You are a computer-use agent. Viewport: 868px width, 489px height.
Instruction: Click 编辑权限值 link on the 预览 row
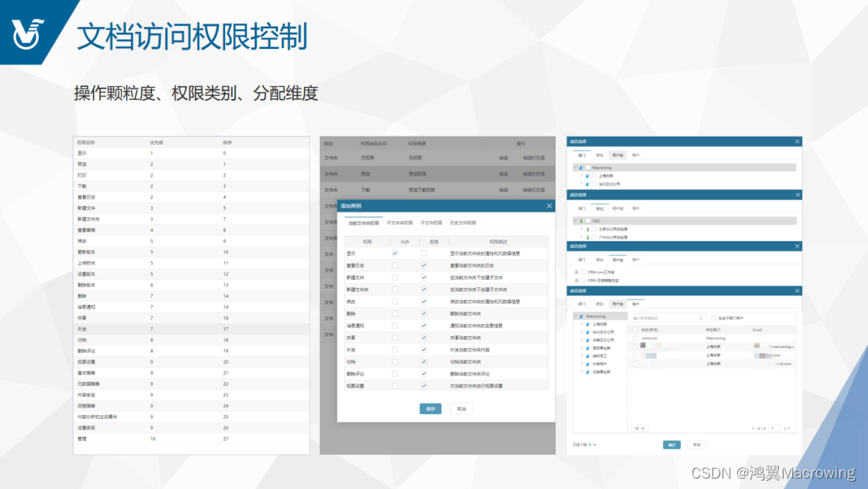(534, 174)
